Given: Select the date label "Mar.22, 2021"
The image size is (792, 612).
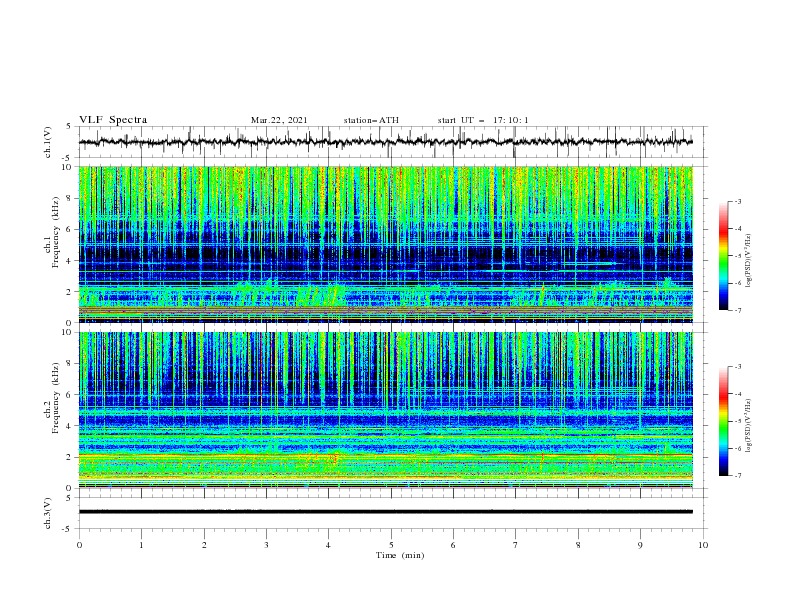Looking at the screenshot, I should 279,120.
